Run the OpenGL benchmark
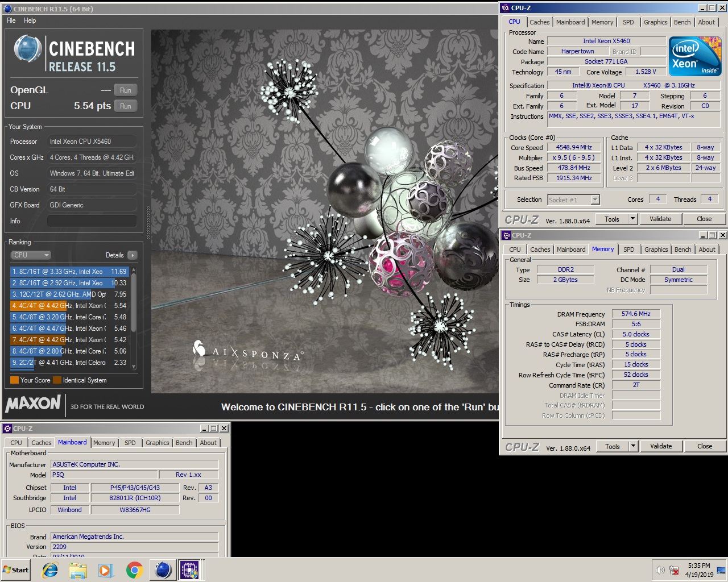This screenshot has width=728, height=582. tap(126, 90)
